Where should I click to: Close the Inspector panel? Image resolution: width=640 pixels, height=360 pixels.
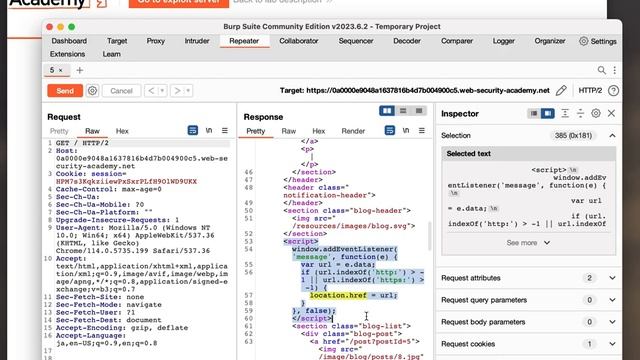point(611,113)
